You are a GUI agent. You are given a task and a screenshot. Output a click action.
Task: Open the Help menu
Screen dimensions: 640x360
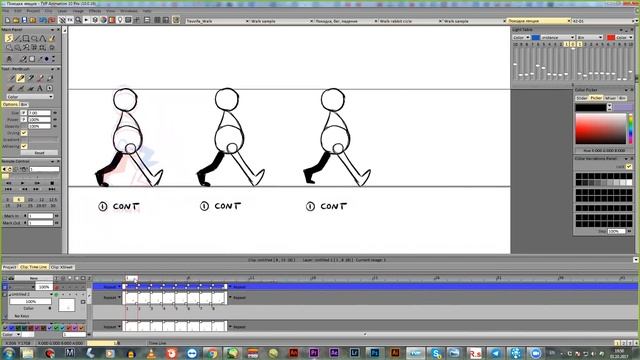[x=147, y=11]
